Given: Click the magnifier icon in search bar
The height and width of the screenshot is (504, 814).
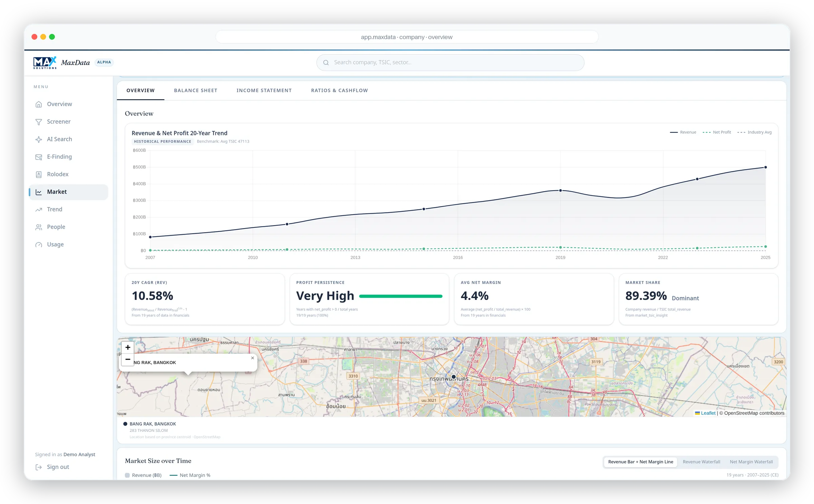Looking at the screenshot, I should point(326,63).
